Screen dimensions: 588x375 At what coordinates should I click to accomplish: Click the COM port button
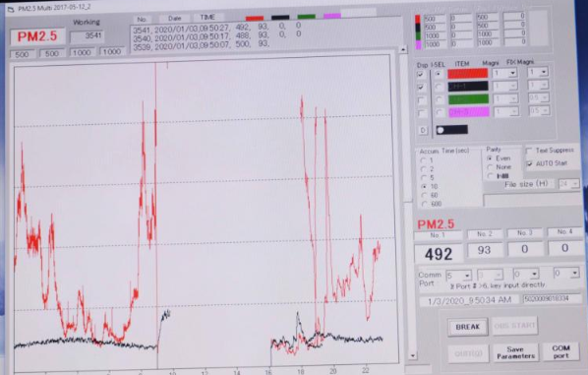coord(561,351)
